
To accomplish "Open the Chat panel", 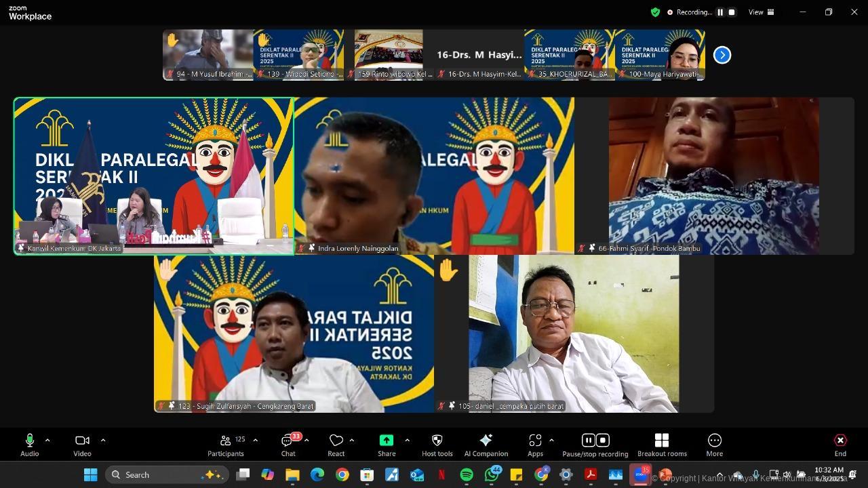I will coord(288,445).
